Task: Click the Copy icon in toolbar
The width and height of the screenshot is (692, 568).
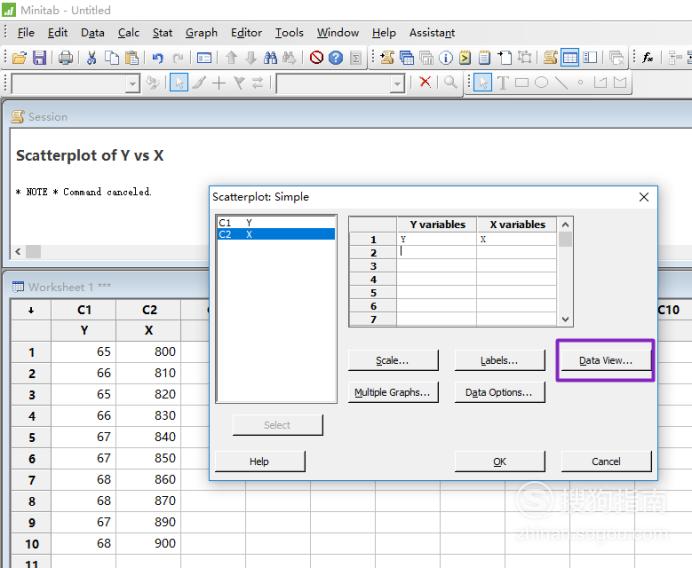Action: (112, 58)
